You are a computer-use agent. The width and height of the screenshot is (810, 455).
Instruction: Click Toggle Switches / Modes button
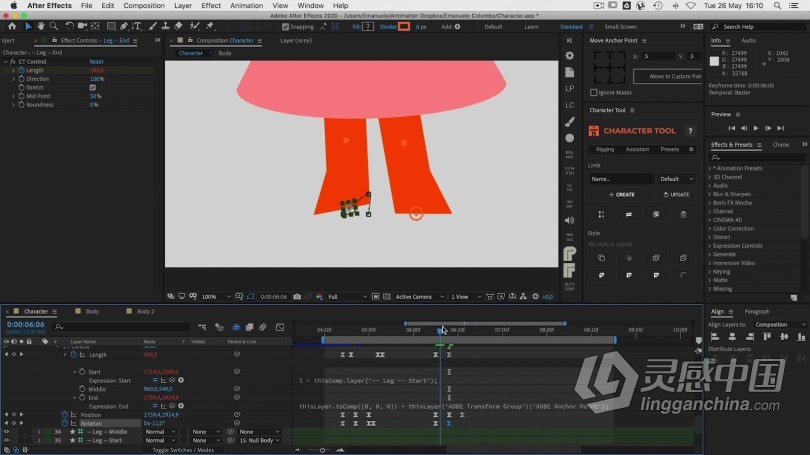point(183,450)
